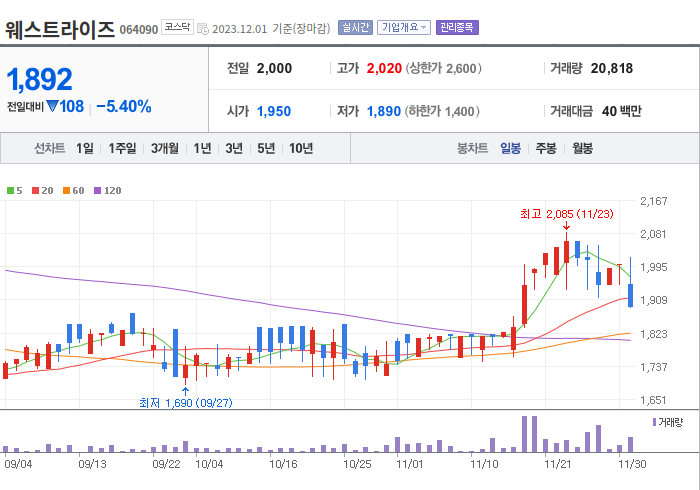Click the 11/30 date axis label
The height and width of the screenshot is (490, 700).
tap(632, 464)
